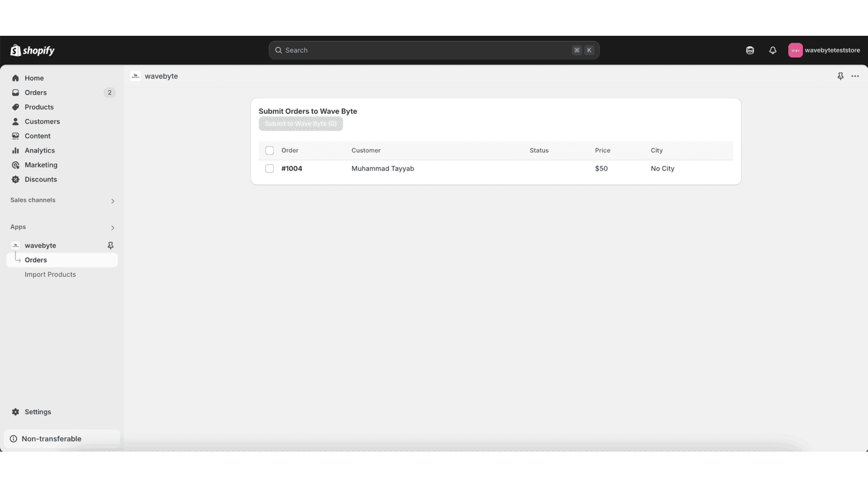Click the Order column header
The height and width of the screenshot is (488, 868).
(x=290, y=151)
